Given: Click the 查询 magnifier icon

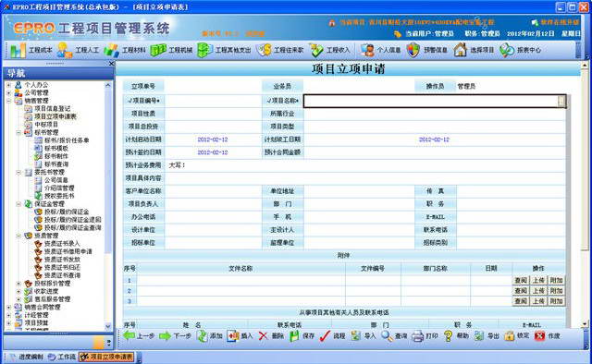Looking at the screenshot, I should [387, 335].
